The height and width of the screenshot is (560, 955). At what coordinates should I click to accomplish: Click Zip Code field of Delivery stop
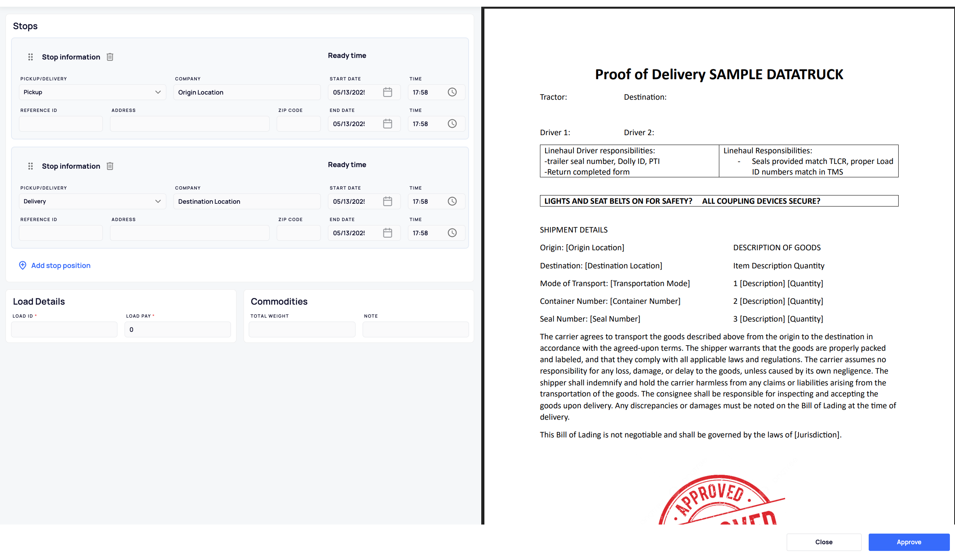tap(299, 233)
